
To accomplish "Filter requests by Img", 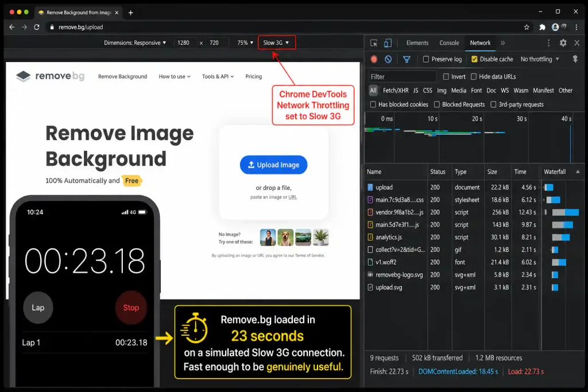I will coord(442,90).
